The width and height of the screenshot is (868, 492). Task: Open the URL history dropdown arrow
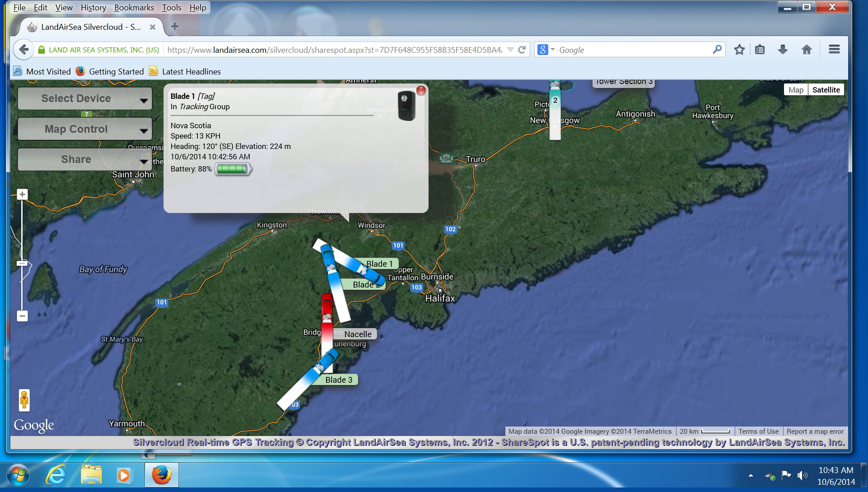click(x=510, y=50)
